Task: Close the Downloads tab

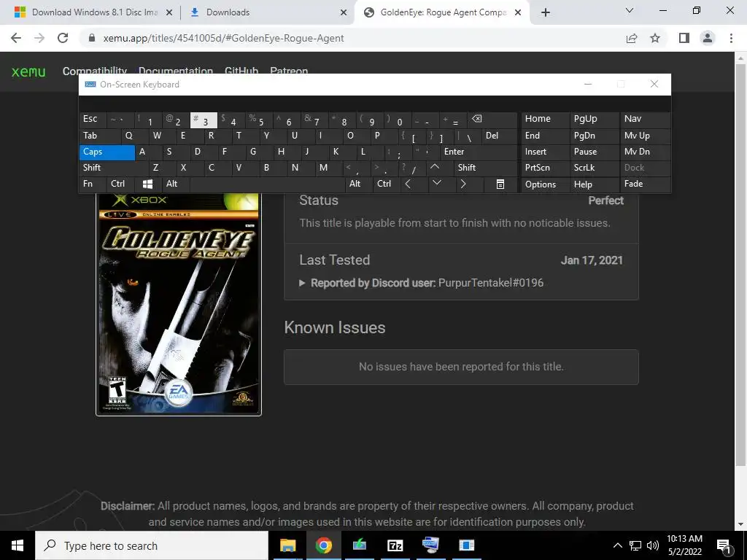Action: pos(344,12)
